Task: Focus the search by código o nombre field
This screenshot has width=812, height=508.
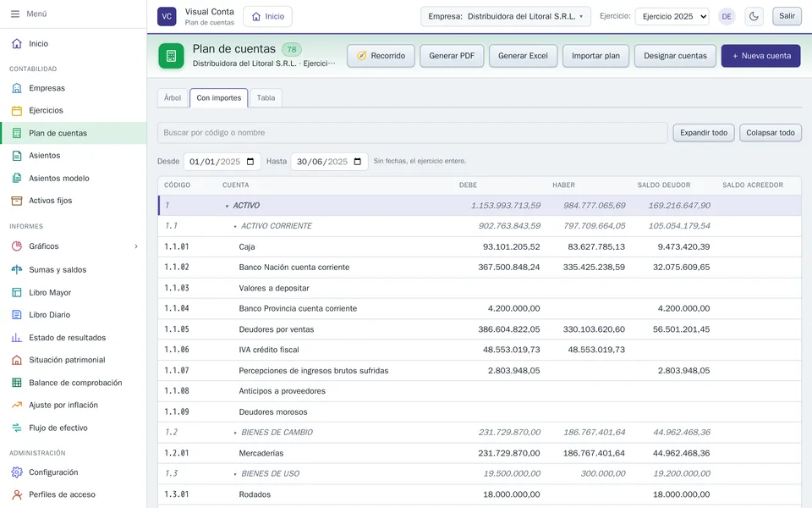Action: click(412, 133)
